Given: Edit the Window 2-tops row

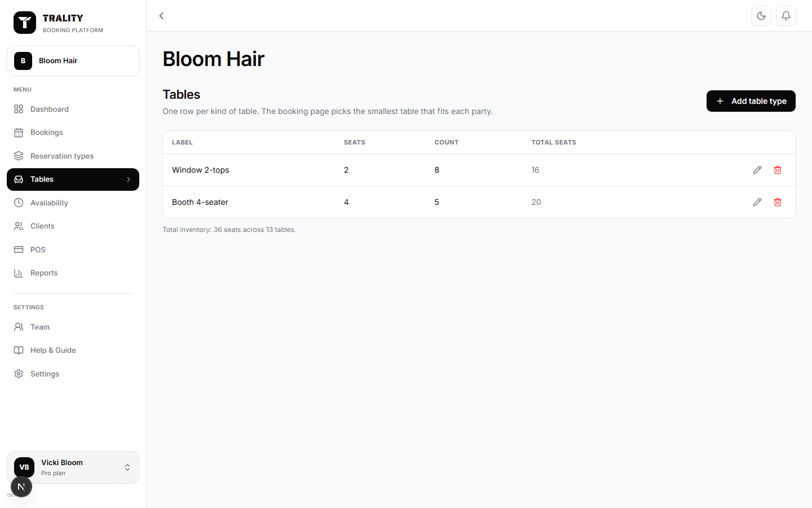Looking at the screenshot, I should pos(757,170).
